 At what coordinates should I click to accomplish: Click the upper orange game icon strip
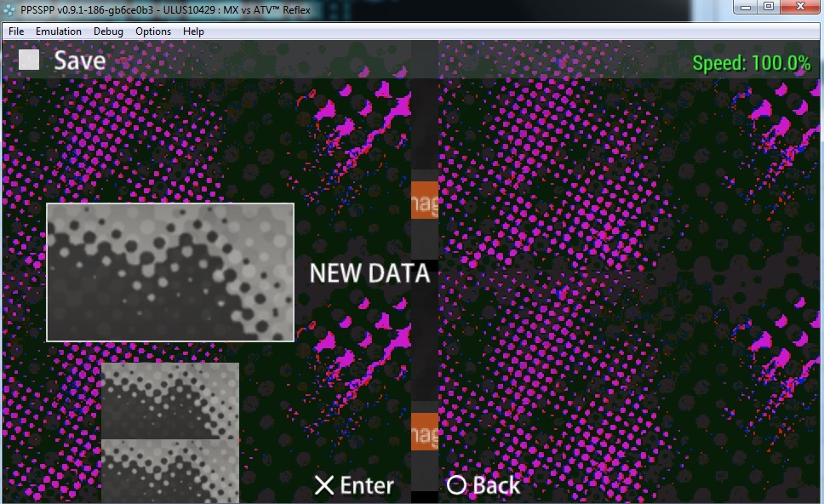point(425,199)
